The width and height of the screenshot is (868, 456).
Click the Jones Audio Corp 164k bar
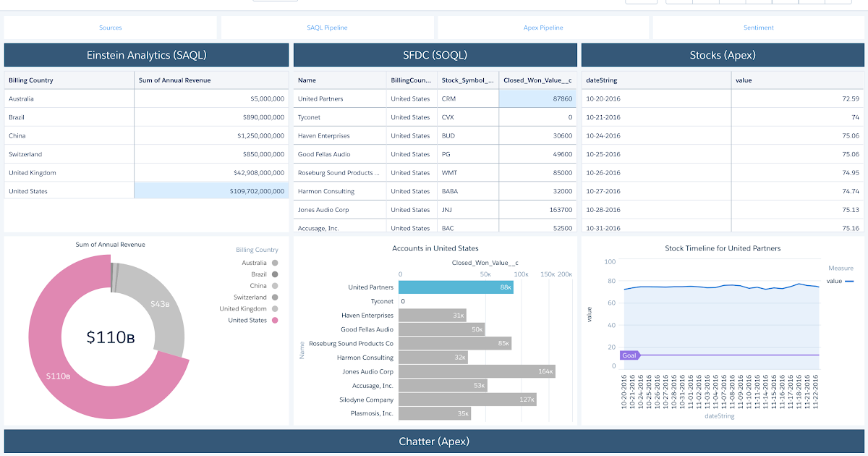click(x=477, y=371)
